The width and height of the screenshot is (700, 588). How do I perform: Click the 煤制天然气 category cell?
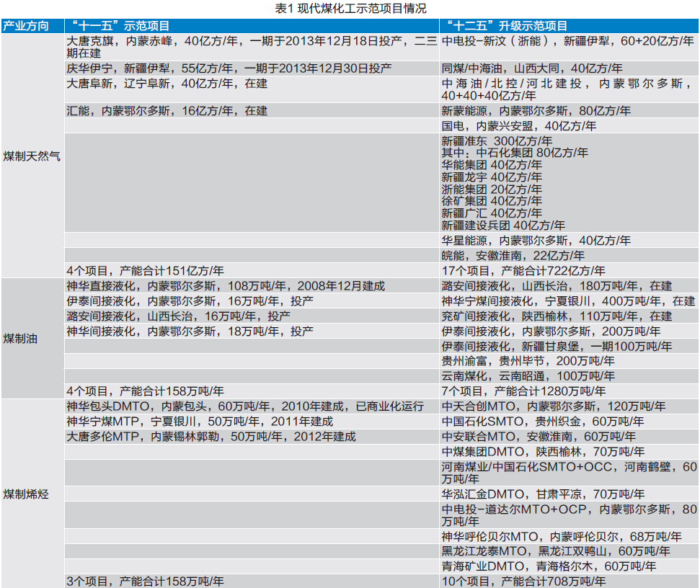(32, 156)
